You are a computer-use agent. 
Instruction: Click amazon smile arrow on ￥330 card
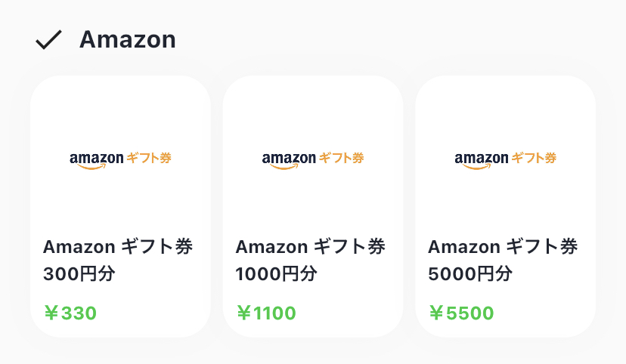click(x=91, y=167)
